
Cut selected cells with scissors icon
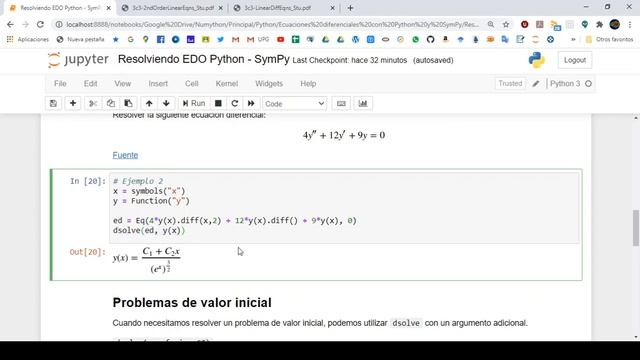pos(93,103)
